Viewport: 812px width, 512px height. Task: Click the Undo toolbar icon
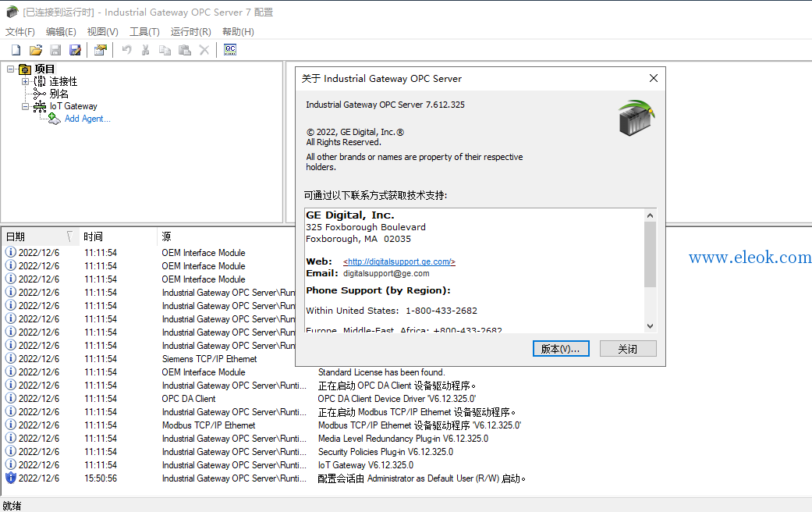click(126, 50)
